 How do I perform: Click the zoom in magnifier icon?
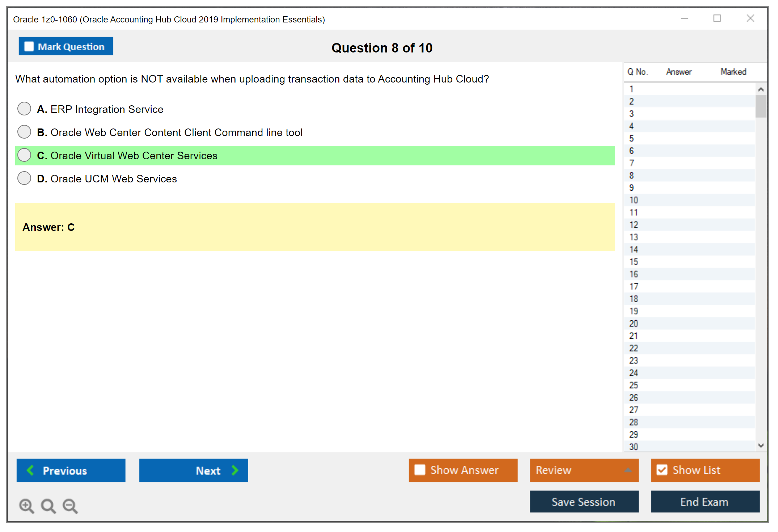point(26,506)
